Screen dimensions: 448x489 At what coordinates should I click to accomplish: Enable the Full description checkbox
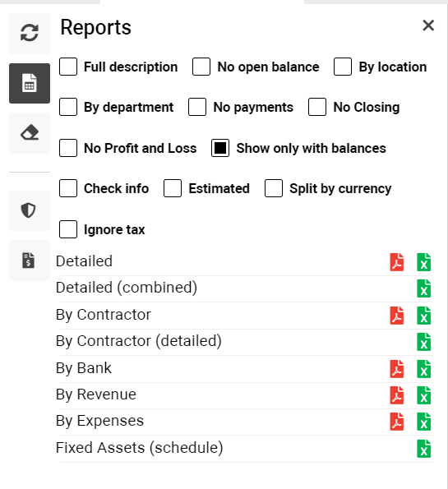coord(68,67)
